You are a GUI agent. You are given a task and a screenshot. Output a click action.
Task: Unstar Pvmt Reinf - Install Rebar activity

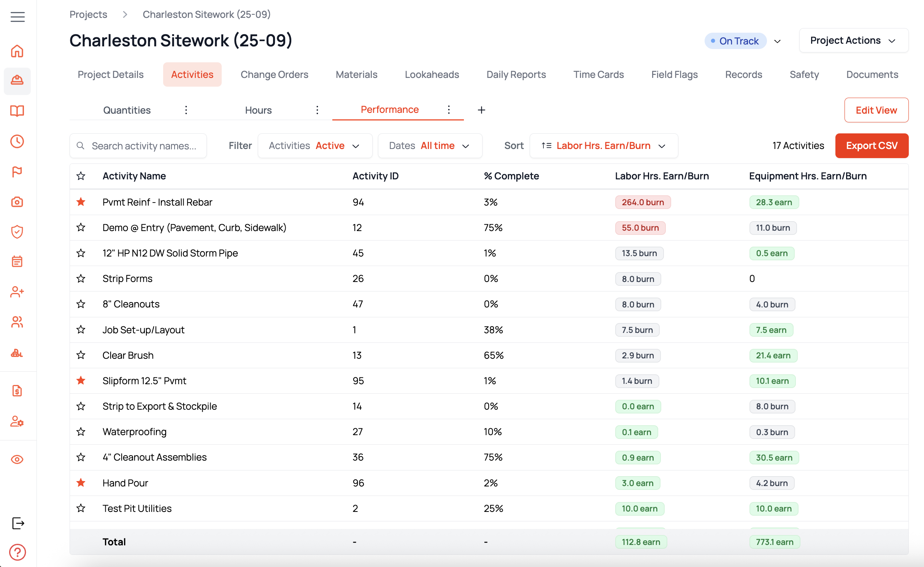tap(81, 202)
